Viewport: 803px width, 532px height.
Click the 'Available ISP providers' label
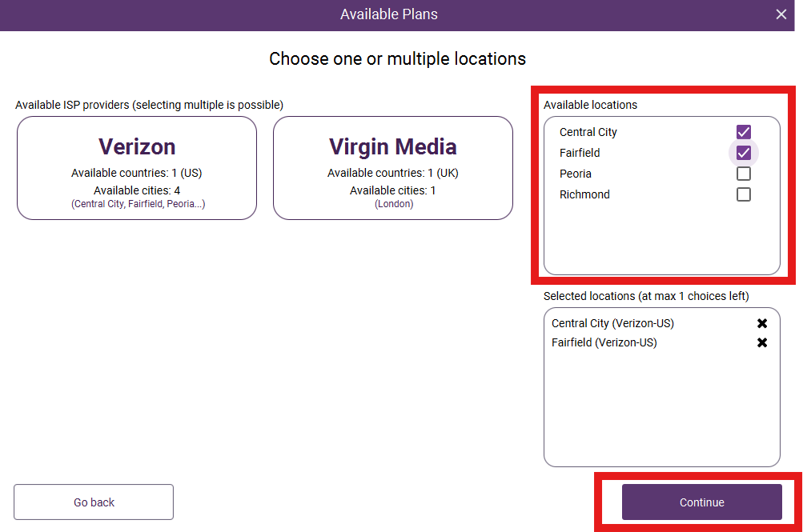[149, 105]
